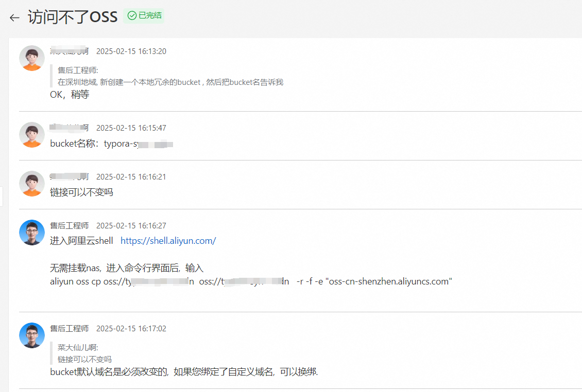This screenshot has height=392, width=582.
Task: Click the message bucket名称：typora
Action: [x=111, y=144]
